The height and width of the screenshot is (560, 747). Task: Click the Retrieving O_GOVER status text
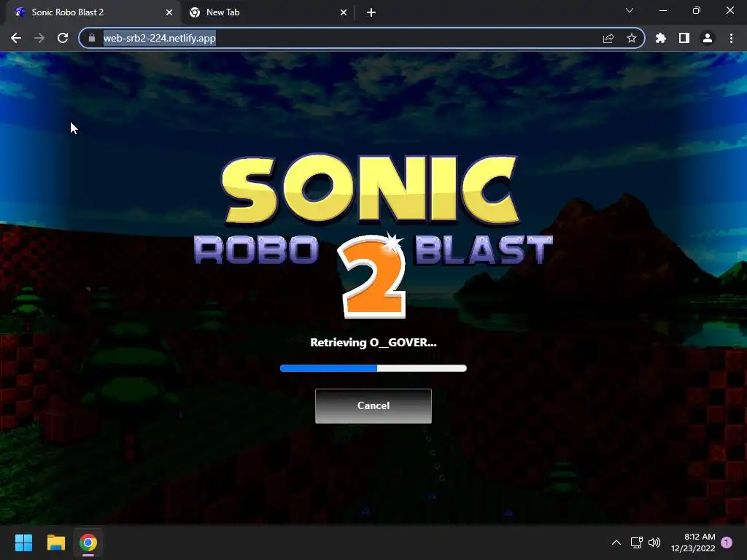(x=373, y=343)
